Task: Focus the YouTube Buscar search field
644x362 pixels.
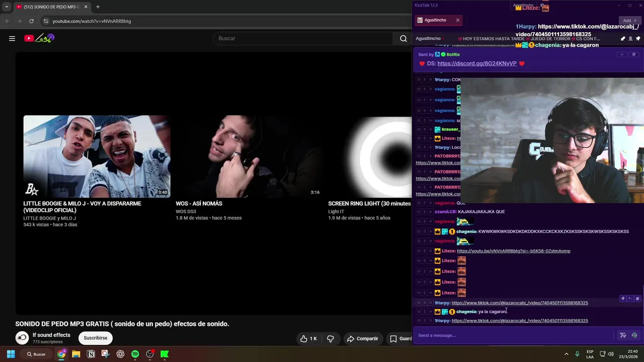Action: 303,38
